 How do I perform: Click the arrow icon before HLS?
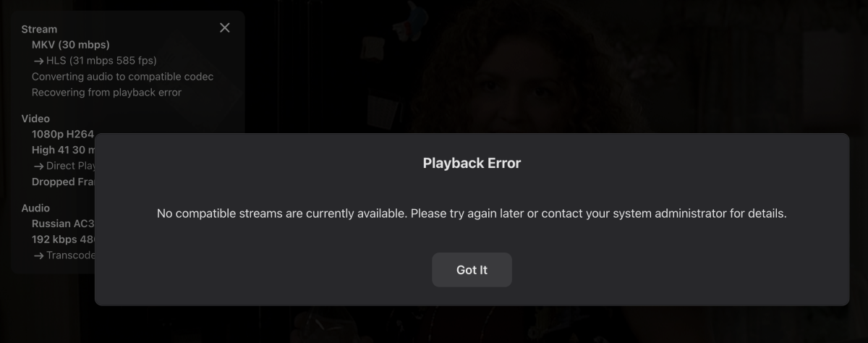point(38,61)
